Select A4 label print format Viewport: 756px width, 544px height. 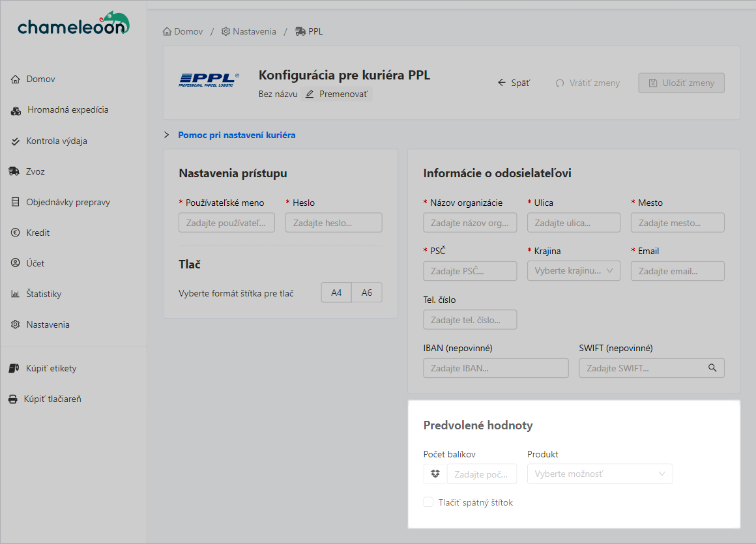point(336,293)
